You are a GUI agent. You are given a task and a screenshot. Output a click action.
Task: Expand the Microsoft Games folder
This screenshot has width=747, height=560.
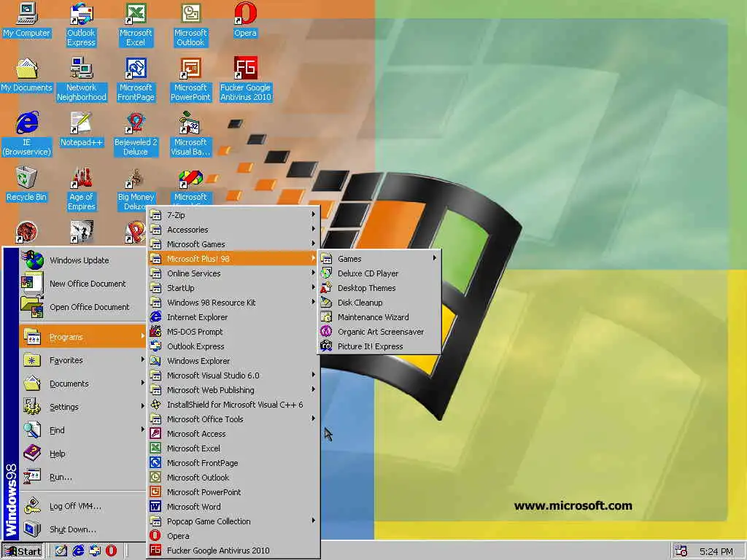tap(233, 244)
